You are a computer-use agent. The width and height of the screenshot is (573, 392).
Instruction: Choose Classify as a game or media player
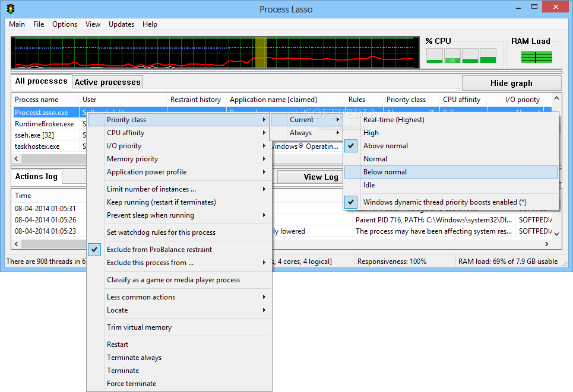click(x=179, y=280)
